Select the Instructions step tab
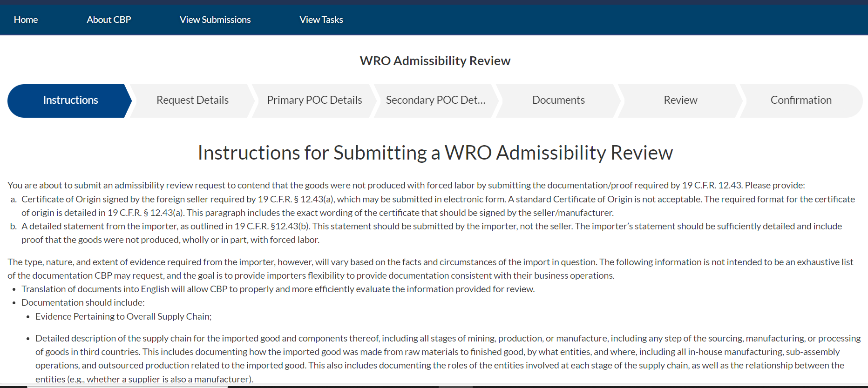868x388 pixels. pos(70,100)
